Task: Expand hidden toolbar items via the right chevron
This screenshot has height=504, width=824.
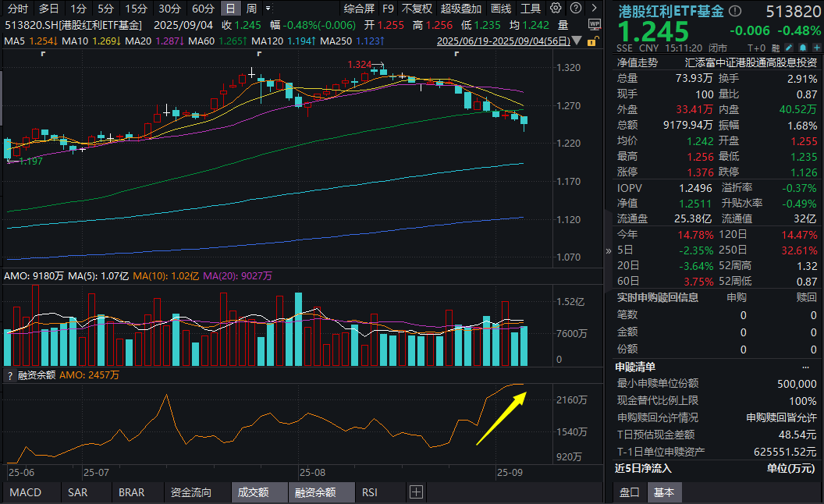Action: pos(594,7)
